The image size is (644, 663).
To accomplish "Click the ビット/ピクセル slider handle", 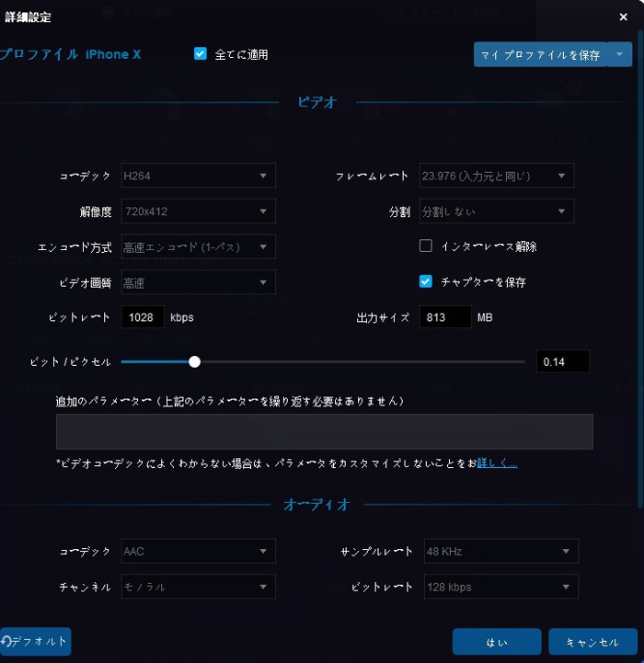I will coord(194,361).
